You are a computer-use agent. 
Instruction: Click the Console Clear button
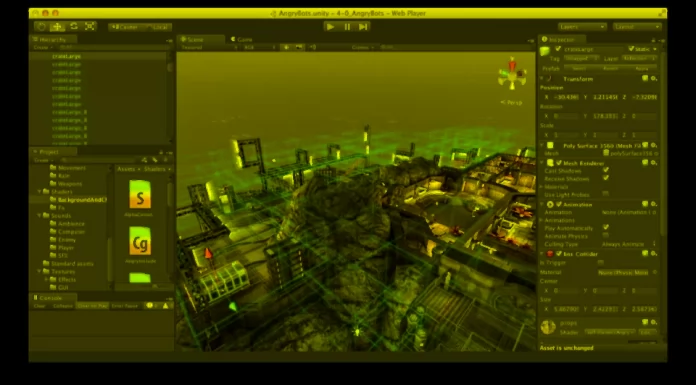tap(40, 306)
